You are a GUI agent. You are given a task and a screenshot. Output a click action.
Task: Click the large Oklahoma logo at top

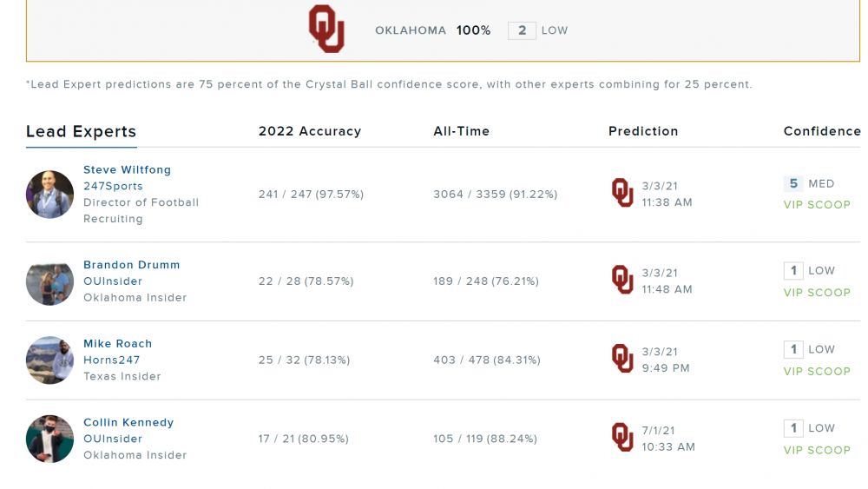(x=326, y=30)
